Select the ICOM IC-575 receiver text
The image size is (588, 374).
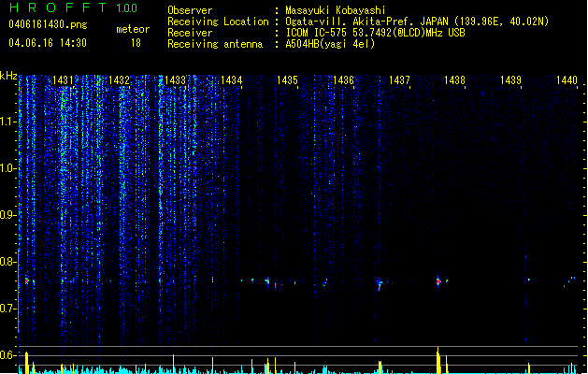click(375, 33)
